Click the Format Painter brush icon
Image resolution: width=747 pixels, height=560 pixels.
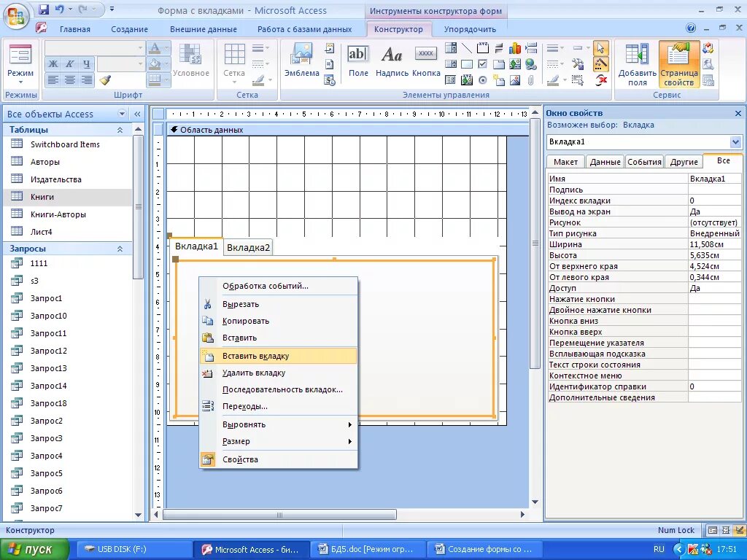tap(105, 80)
